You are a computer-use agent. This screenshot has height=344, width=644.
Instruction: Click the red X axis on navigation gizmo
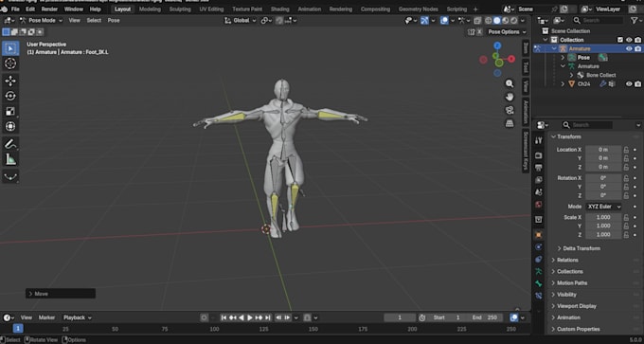point(511,59)
